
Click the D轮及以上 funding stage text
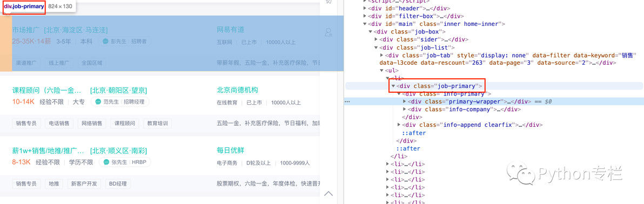pos(258,163)
